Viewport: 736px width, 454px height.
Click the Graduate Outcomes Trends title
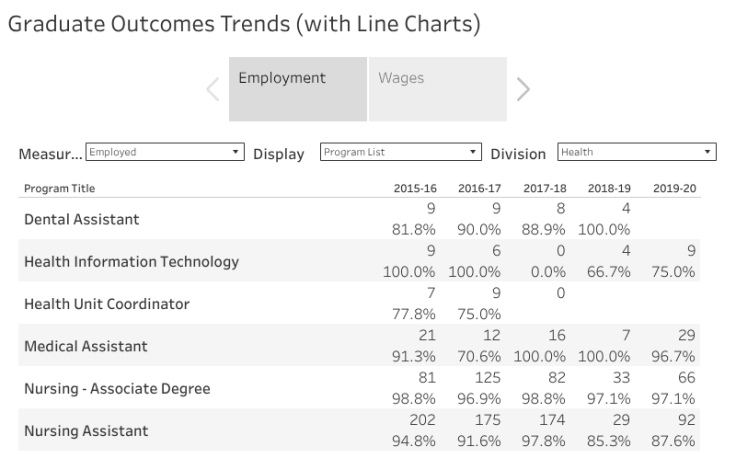coord(244,24)
